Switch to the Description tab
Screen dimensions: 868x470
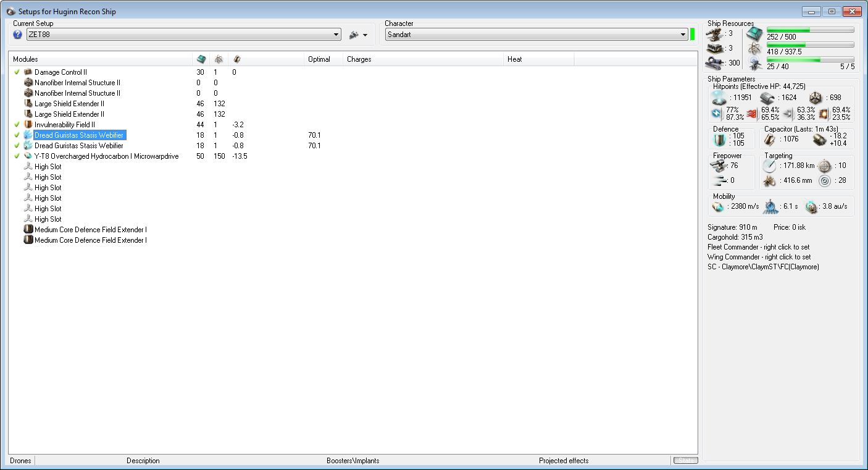[143, 461]
